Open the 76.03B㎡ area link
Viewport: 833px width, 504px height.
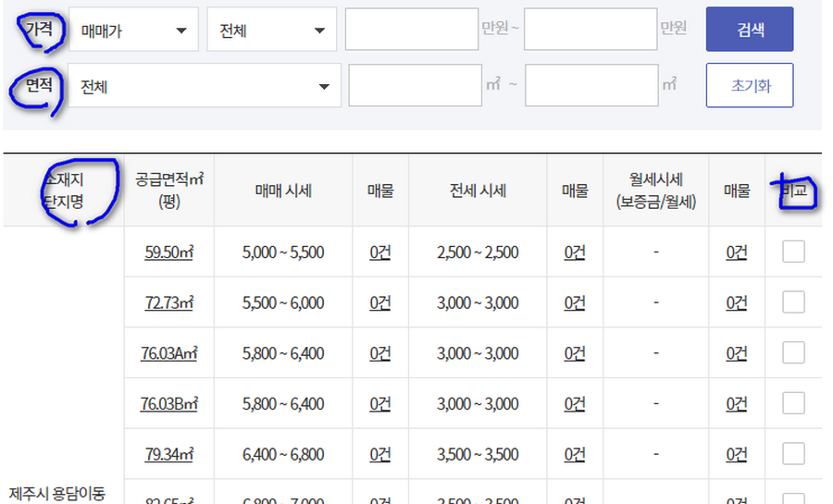(x=169, y=404)
